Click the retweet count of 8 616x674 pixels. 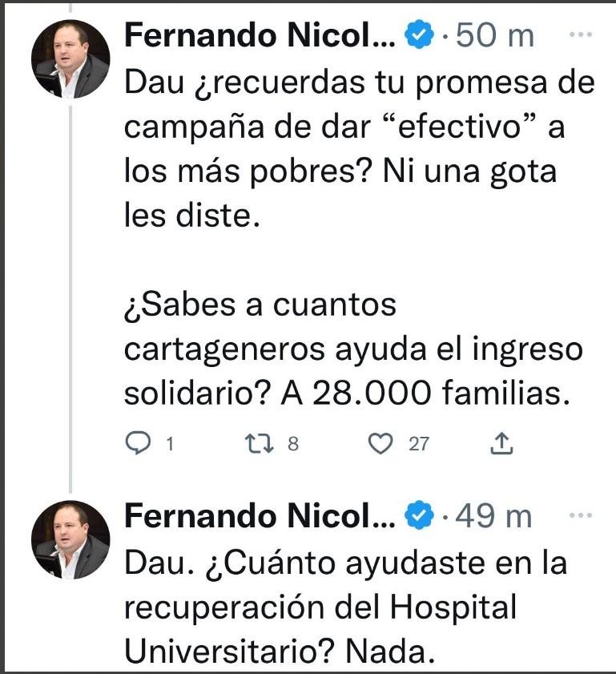pos(292,444)
